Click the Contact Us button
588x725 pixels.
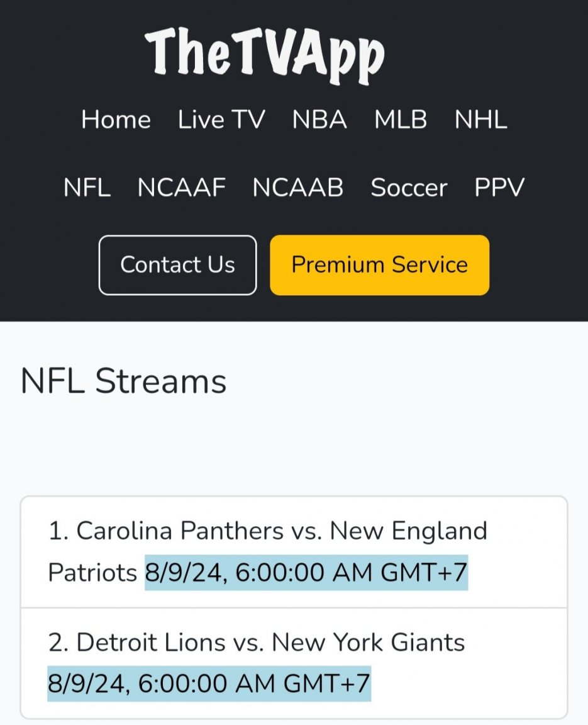178,265
